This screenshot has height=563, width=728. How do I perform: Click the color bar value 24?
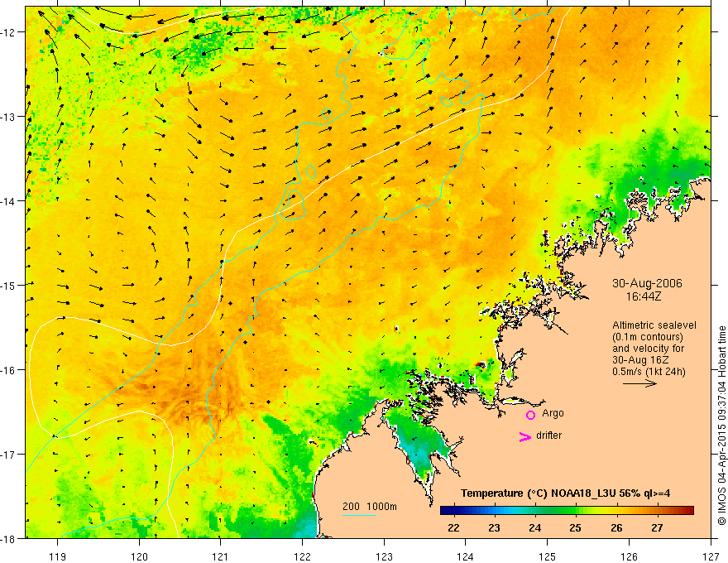click(x=535, y=528)
